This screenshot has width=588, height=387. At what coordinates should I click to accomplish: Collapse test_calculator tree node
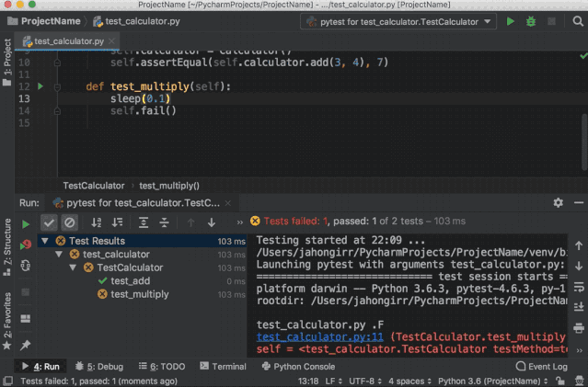point(59,255)
